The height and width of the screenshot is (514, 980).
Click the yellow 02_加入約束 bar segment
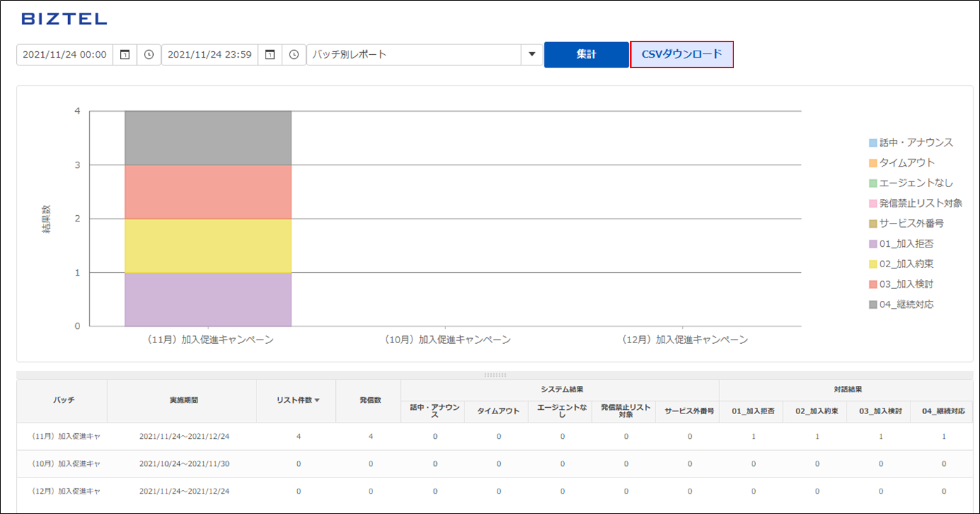pyautogui.click(x=208, y=245)
